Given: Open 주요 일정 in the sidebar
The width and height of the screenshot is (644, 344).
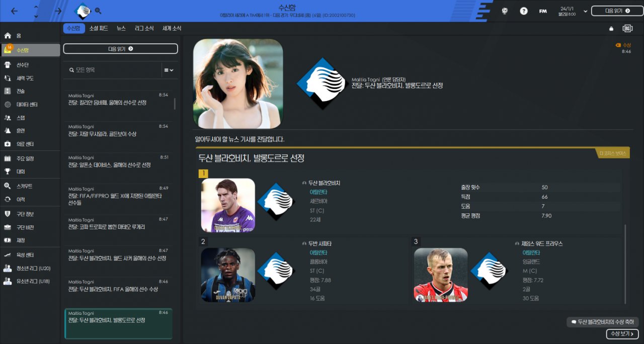Looking at the screenshot, I should 30,158.
